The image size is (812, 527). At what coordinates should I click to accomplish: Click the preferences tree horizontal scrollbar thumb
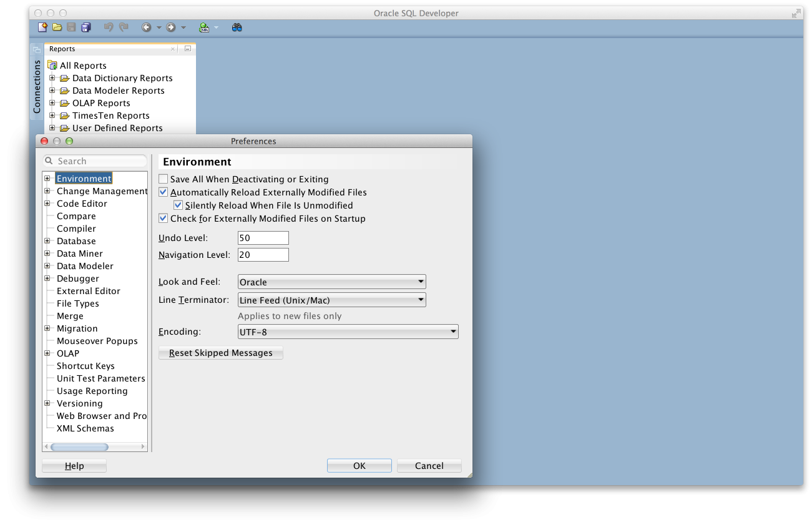tap(79, 447)
